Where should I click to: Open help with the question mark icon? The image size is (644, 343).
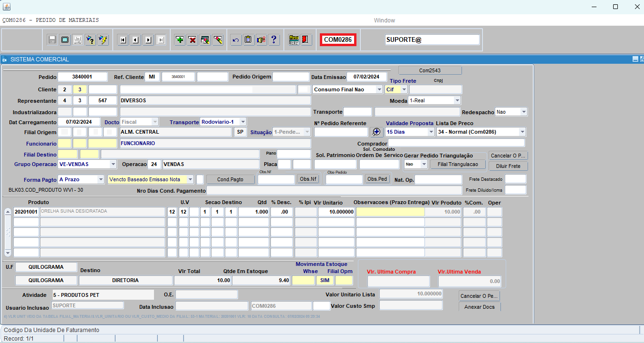[274, 40]
